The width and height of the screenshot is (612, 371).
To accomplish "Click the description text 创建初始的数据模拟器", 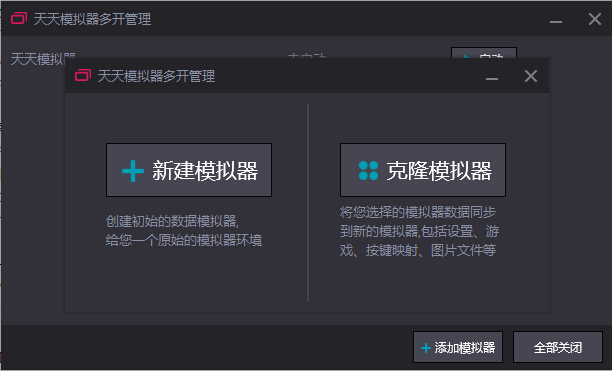I will (172, 221).
